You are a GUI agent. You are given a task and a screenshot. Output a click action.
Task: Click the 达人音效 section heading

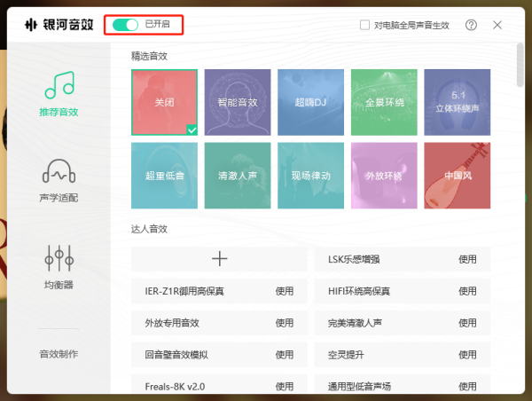(x=149, y=229)
